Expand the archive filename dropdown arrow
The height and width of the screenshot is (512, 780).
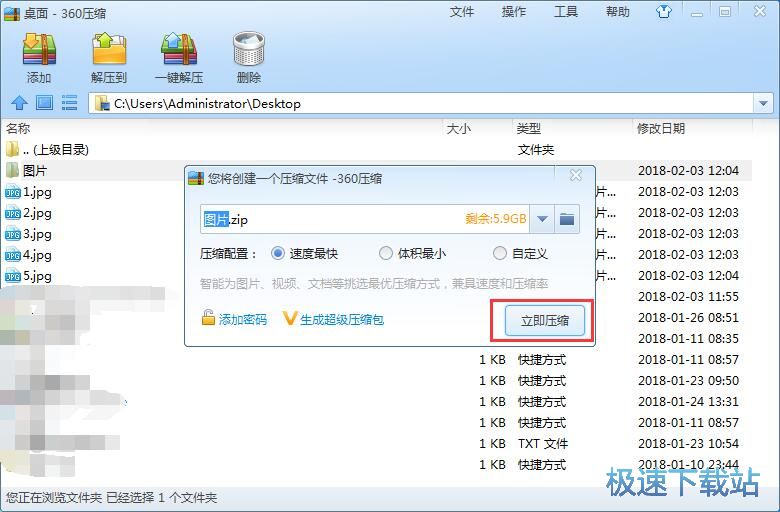(542, 219)
